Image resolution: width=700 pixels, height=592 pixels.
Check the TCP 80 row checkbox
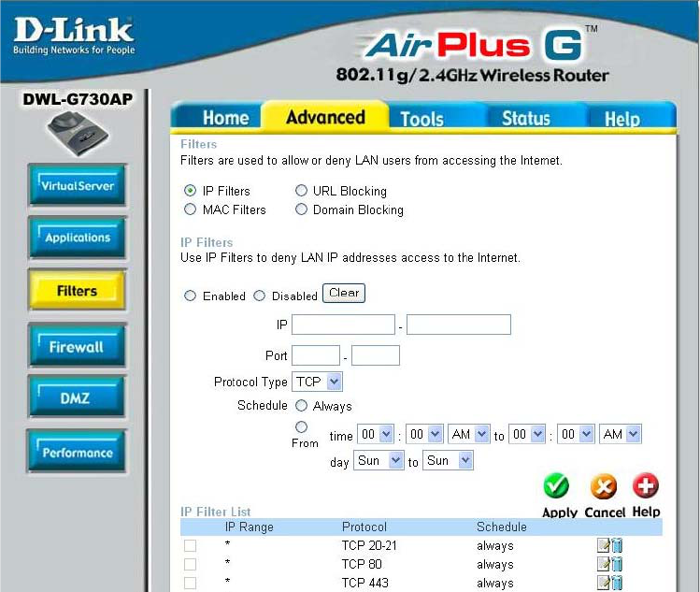coord(190,564)
